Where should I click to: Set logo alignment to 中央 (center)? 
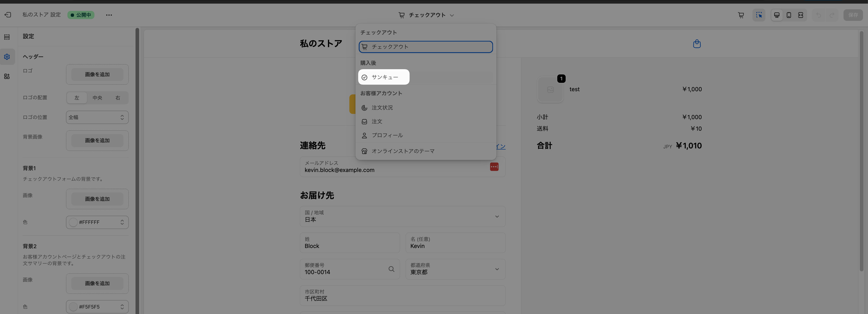[97, 98]
